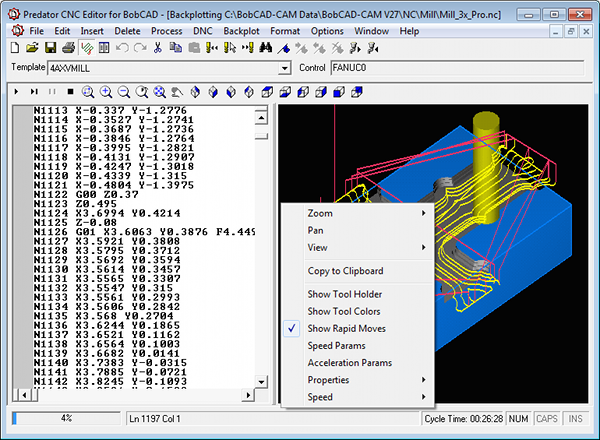Click the horizontal scroll right arrow
600x440 pixels.
tap(248, 395)
